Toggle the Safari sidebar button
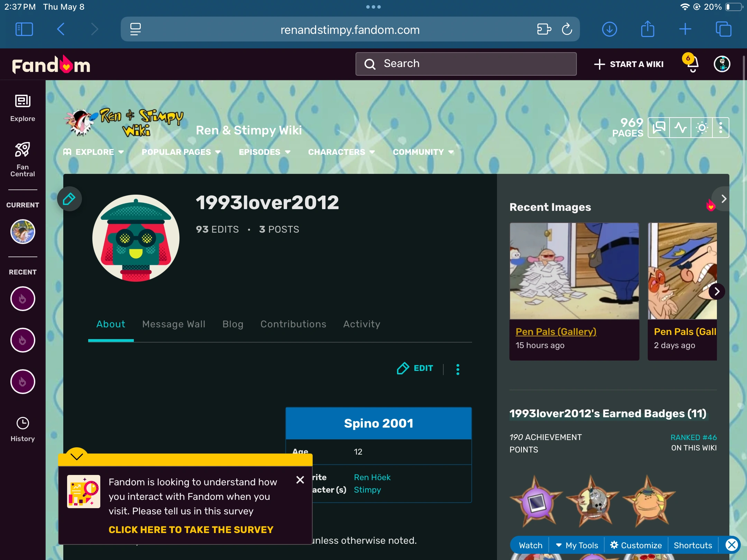The width and height of the screenshot is (747, 560). (x=24, y=29)
